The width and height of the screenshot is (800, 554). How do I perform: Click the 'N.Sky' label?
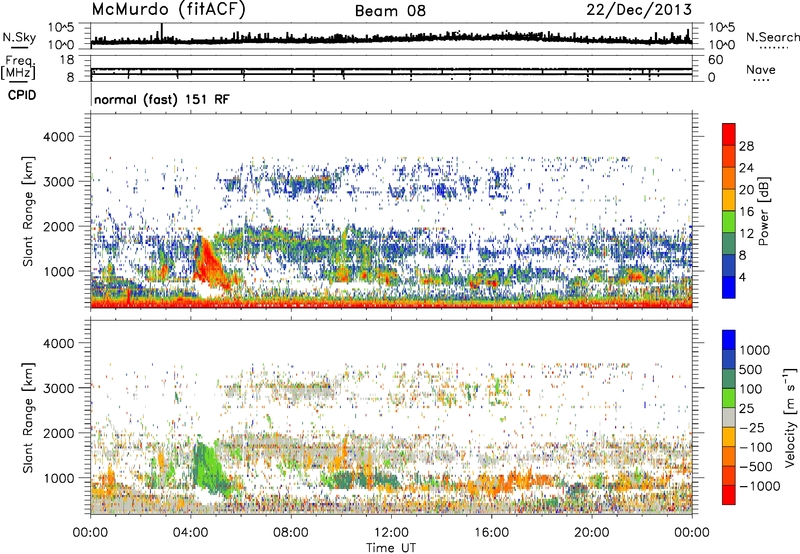point(19,37)
